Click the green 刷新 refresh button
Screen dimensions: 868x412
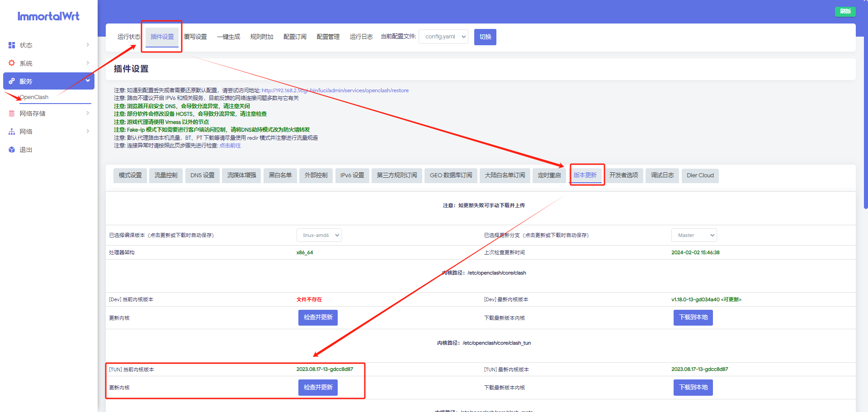click(845, 11)
